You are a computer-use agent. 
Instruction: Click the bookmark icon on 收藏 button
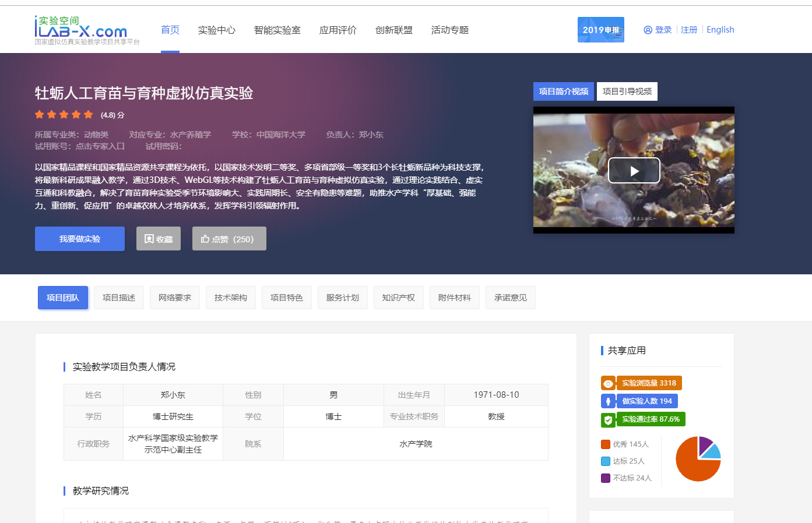149,239
